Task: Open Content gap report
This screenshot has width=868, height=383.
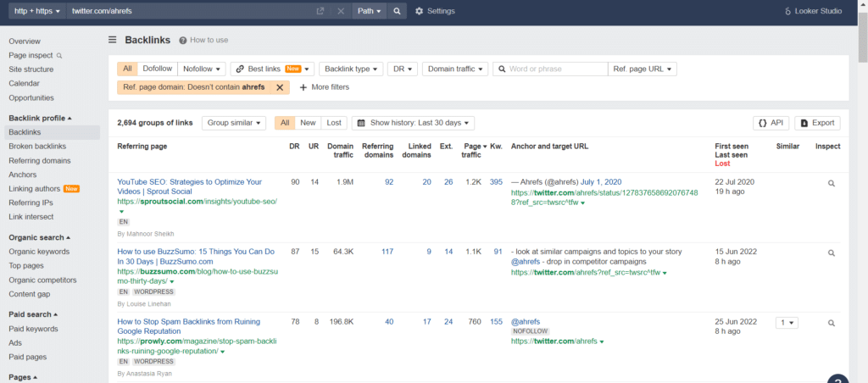Action: click(x=30, y=294)
